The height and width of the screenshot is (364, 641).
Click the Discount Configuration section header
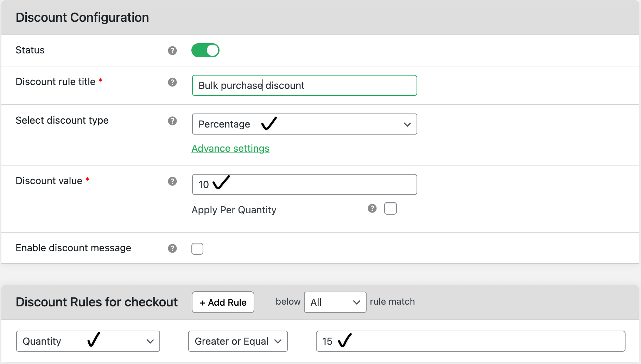point(82,17)
